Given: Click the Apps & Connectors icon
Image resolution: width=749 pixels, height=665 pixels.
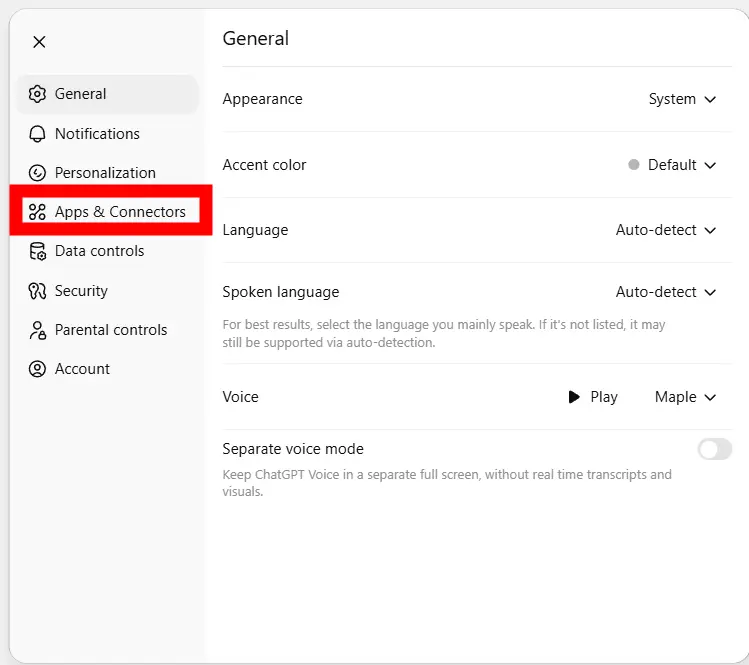Looking at the screenshot, I should [x=37, y=212].
